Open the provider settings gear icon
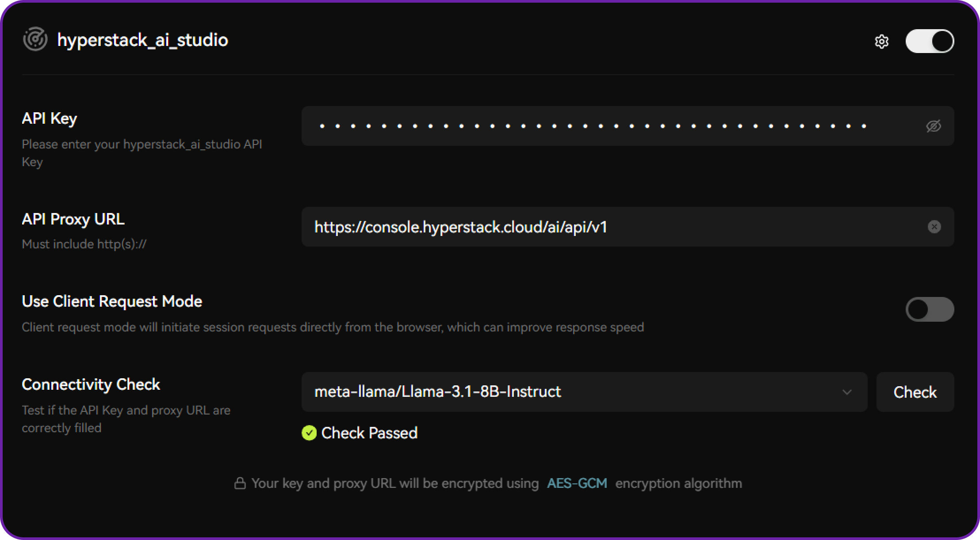Screen dimensions: 980x540 pos(882,41)
